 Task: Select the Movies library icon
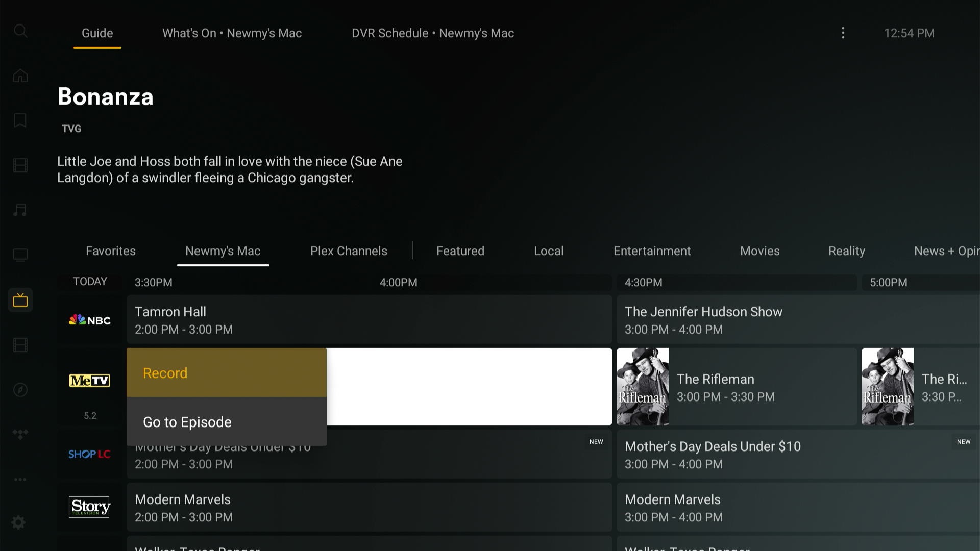click(x=20, y=165)
